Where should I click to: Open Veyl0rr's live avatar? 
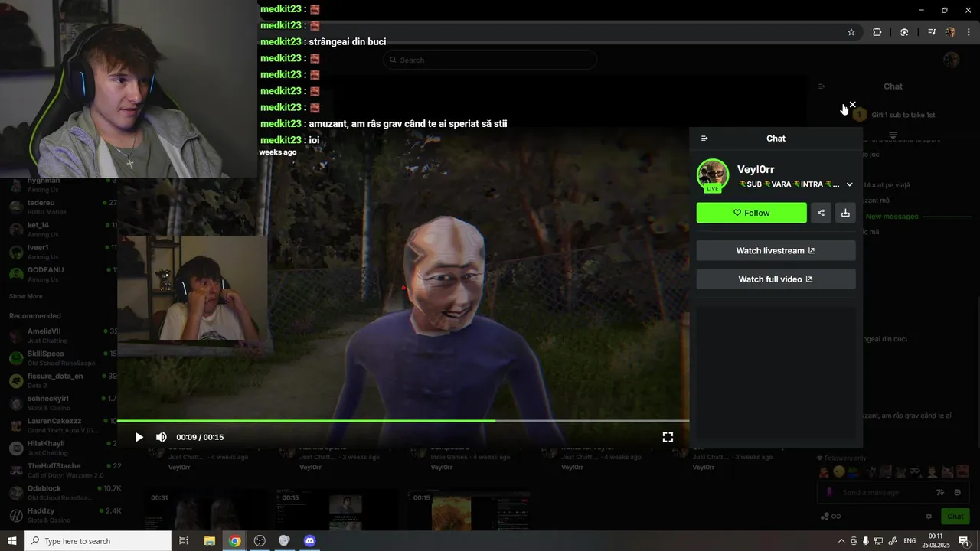coord(713,175)
